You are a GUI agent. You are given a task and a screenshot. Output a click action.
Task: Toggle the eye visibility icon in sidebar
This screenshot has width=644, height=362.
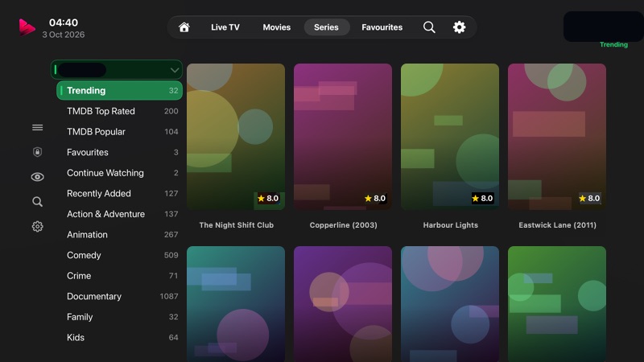click(37, 177)
